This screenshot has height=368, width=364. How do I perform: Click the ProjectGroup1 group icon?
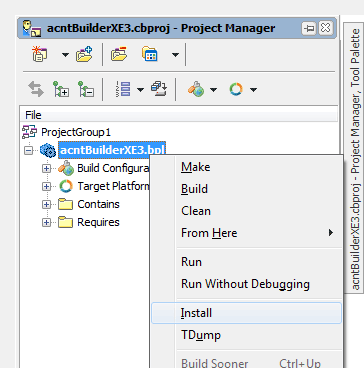coord(30,132)
